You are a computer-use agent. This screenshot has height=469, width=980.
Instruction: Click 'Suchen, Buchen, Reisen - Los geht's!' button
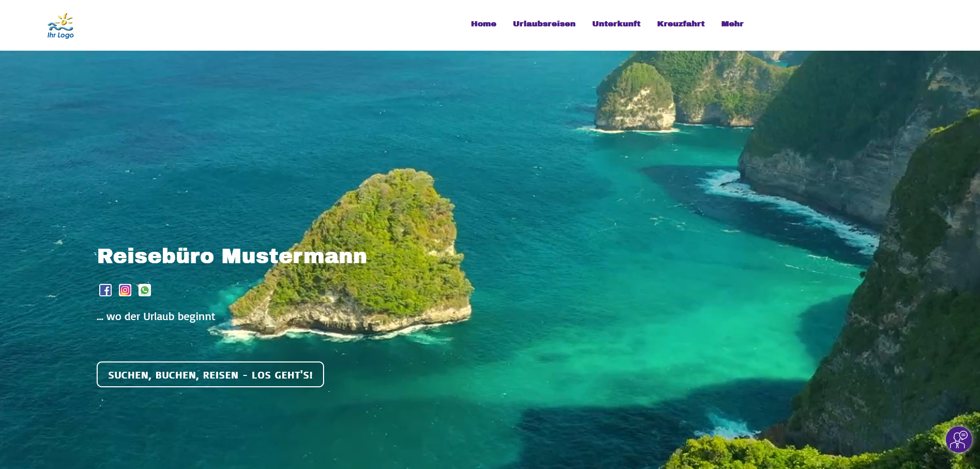tap(210, 374)
